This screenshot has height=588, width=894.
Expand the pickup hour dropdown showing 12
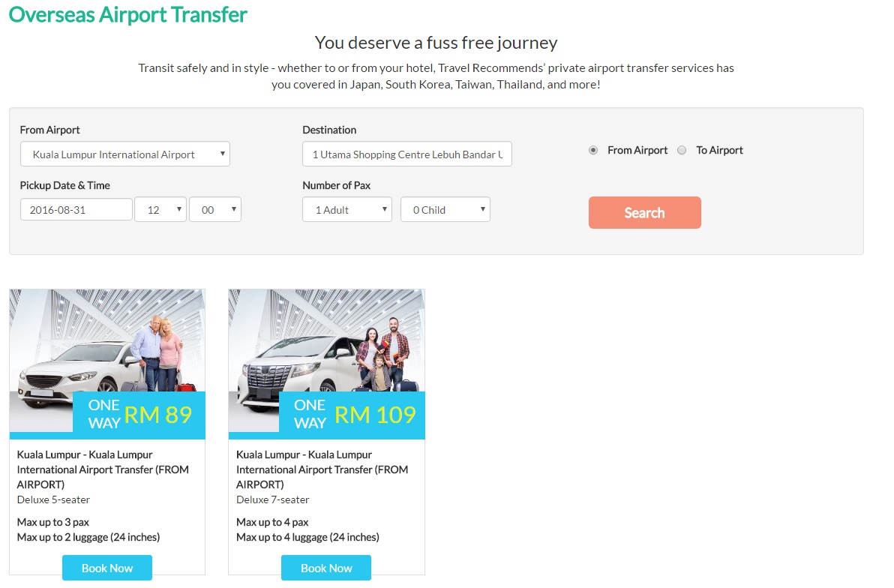(160, 210)
